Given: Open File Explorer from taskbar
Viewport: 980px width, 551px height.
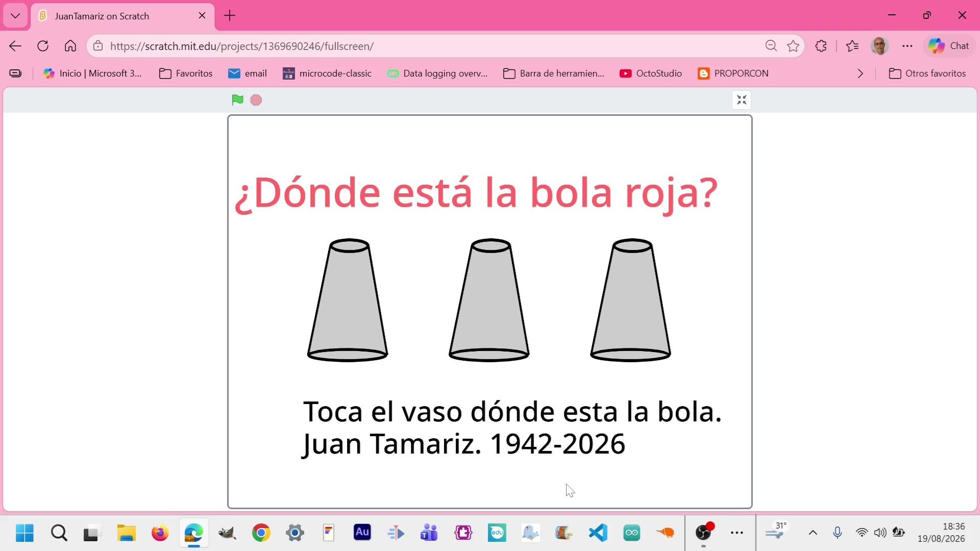Looking at the screenshot, I should tap(126, 533).
